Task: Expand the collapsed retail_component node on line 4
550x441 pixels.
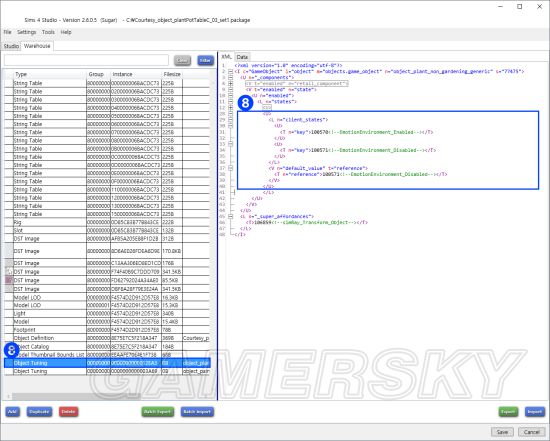Action: 230,83
